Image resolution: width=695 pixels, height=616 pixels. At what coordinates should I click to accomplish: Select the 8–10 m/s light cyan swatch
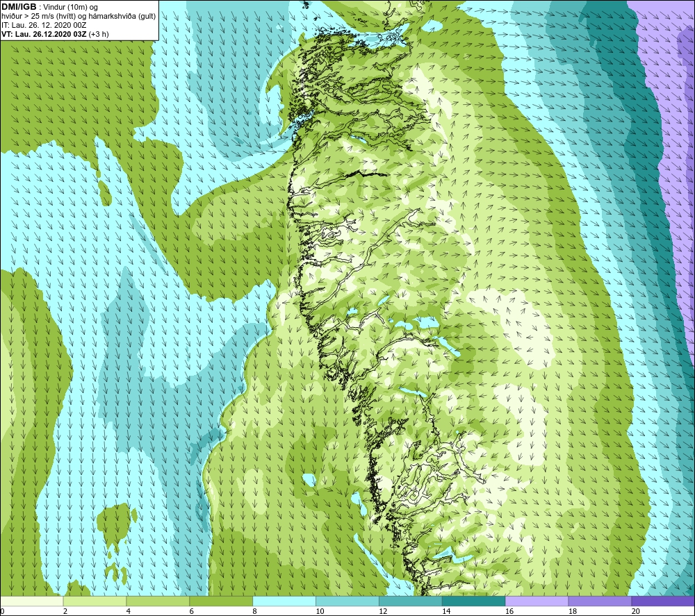pos(284,601)
